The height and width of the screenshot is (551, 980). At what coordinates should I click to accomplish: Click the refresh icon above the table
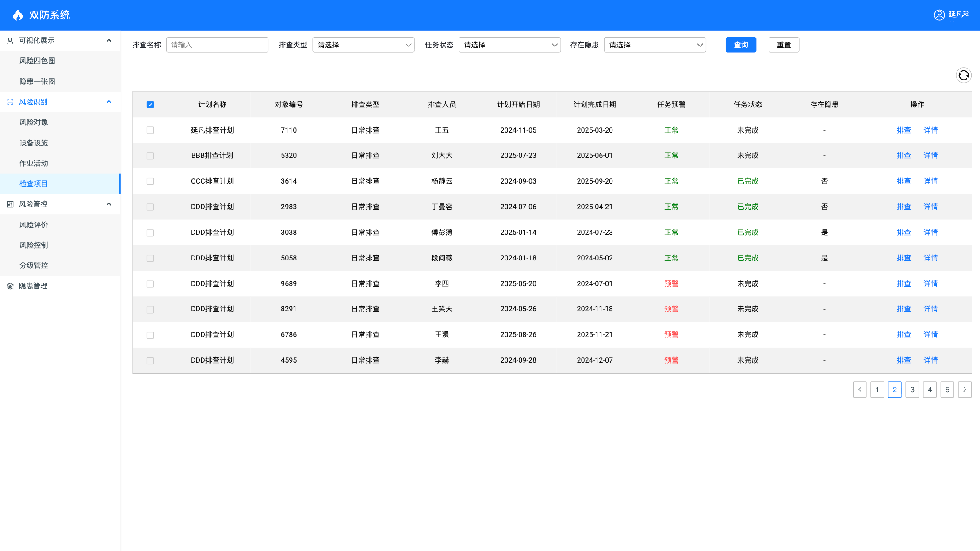pos(963,76)
